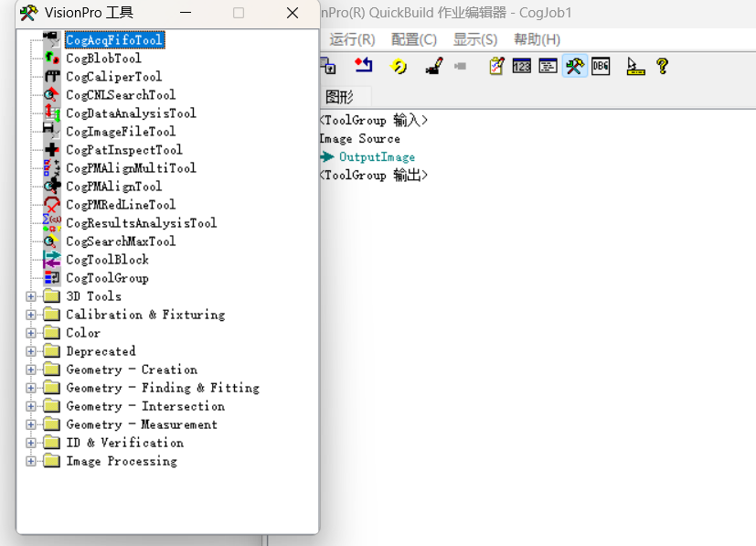Select the CogSearchMaxTool entry
Viewport: 756px width, 546px height.
pyautogui.click(x=121, y=241)
